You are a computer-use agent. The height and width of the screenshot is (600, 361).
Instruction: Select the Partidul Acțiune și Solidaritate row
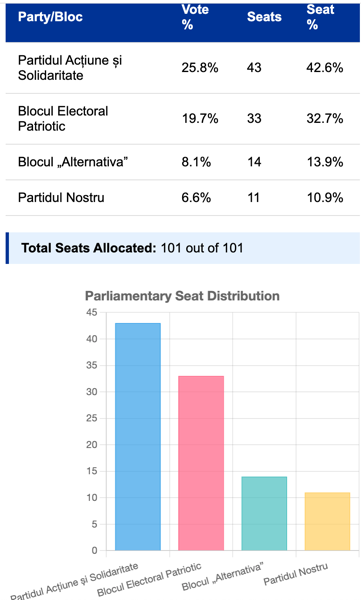(x=183, y=68)
